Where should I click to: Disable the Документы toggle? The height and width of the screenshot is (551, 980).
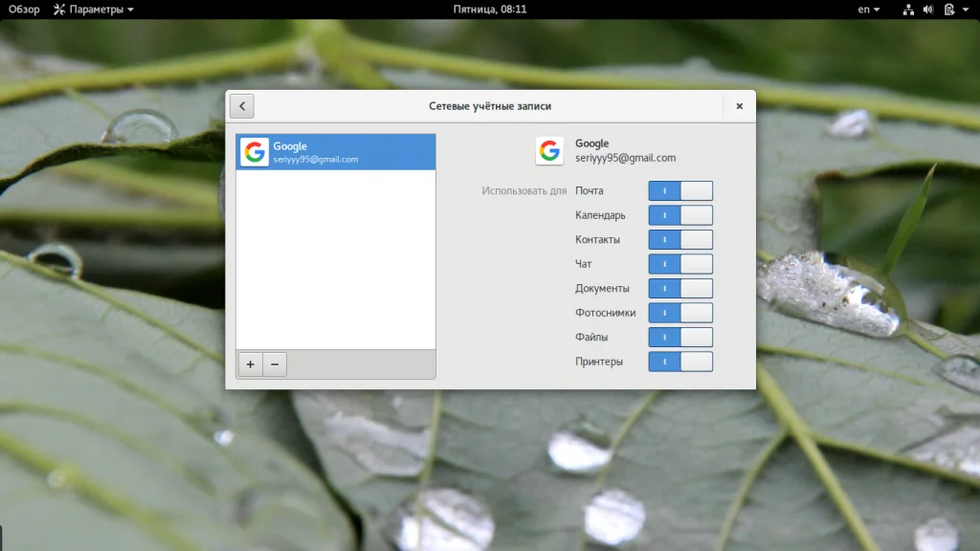[680, 288]
